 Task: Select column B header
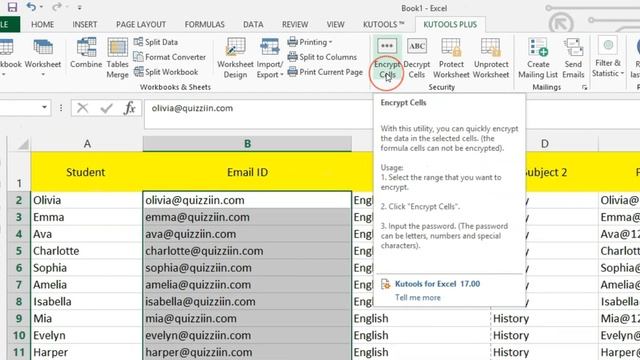[247, 144]
